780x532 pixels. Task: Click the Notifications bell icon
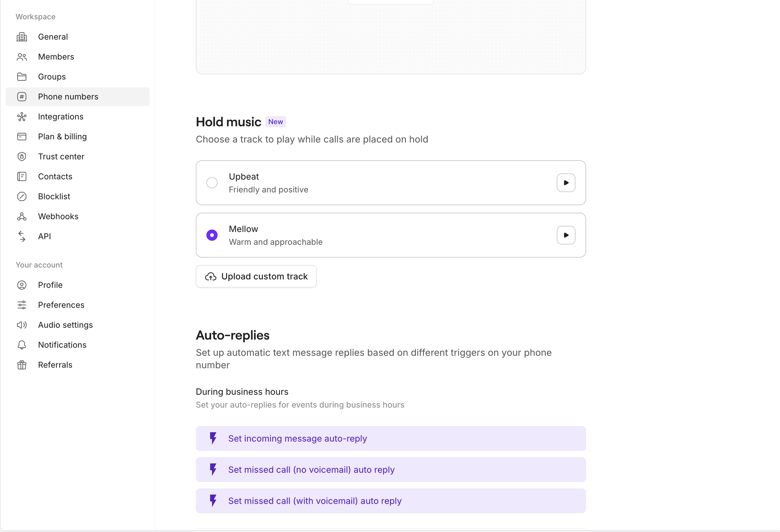22,345
